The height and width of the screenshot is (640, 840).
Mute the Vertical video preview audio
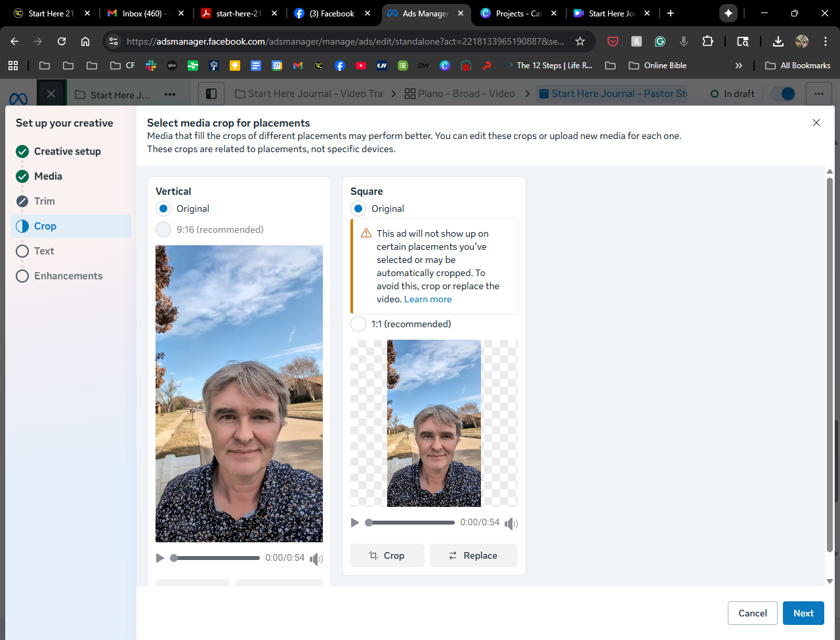(x=316, y=559)
